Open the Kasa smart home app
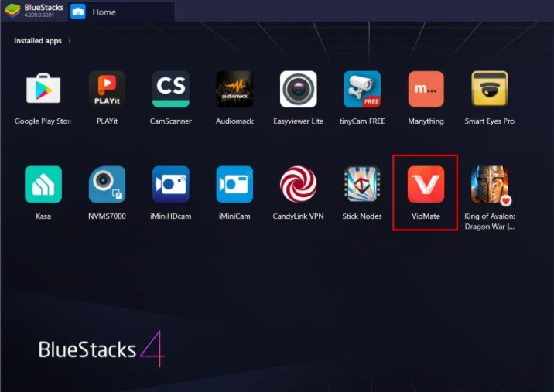 (x=43, y=184)
